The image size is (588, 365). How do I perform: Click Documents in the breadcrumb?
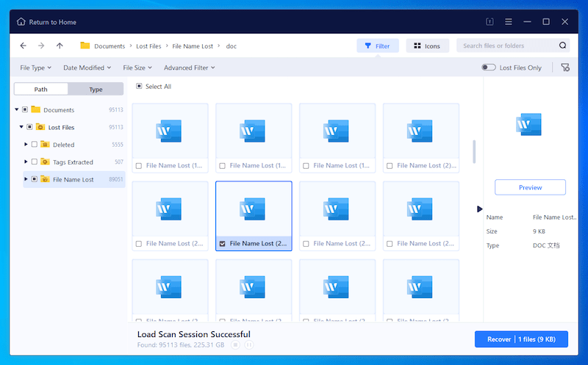coord(110,46)
